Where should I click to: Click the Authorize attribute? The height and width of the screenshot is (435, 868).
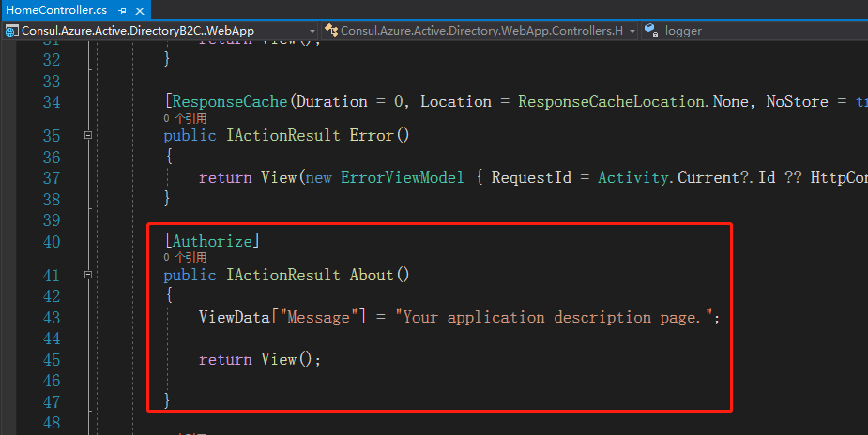pos(212,241)
